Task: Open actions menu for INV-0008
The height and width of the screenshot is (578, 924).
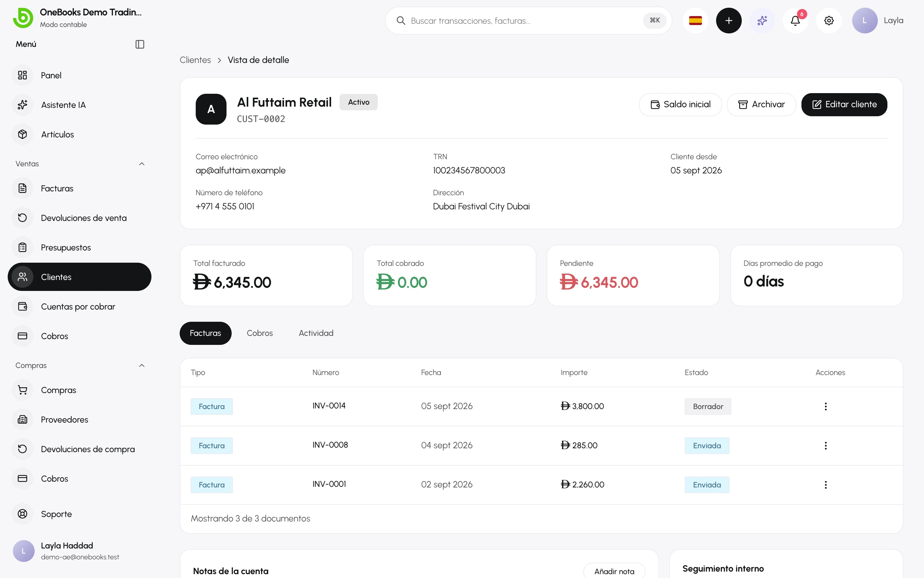Action: point(826,446)
